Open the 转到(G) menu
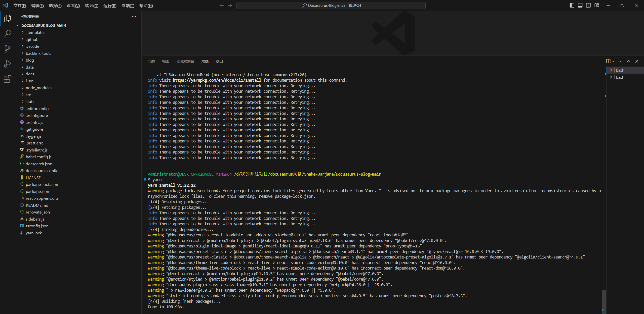 click(x=92, y=6)
